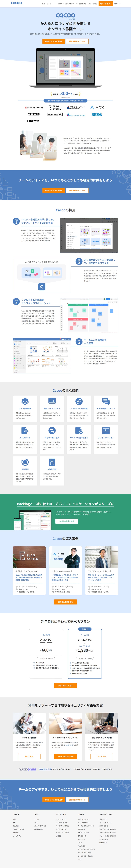Click 無料トライアルに申込む in the hero section

tap(53, 42)
